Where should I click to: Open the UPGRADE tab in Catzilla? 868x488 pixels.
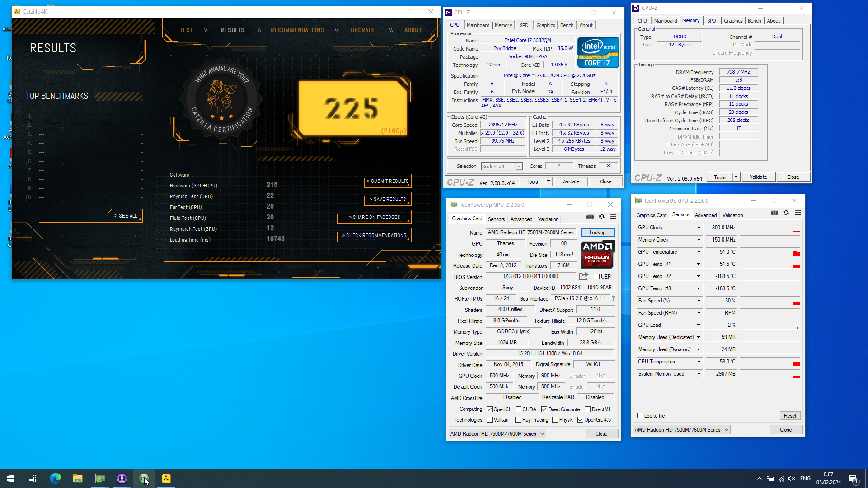click(363, 30)
